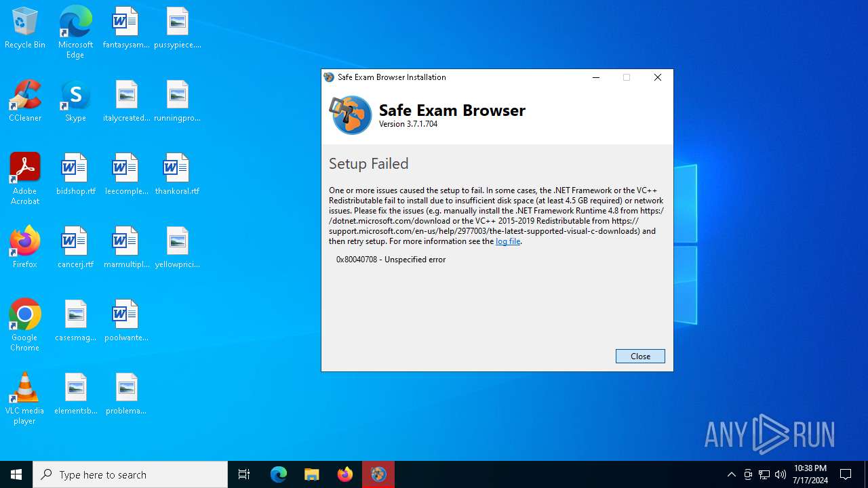Open the taskbar clock and date
Image resolution: width=868 pixels, height=488 pixels.
810,474
